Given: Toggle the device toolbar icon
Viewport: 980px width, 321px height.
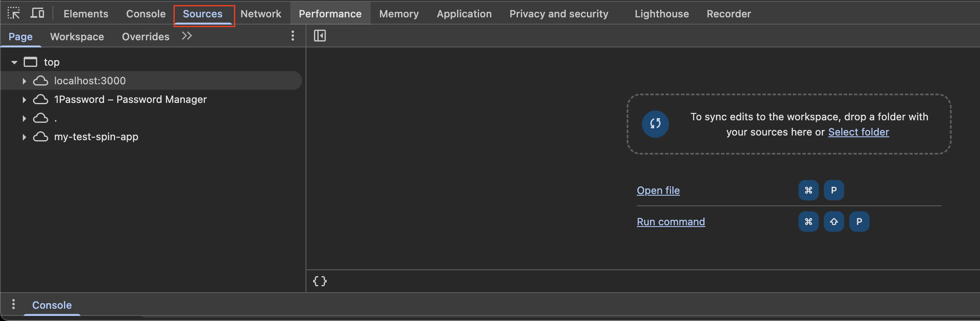Looking at the screenshot, I should pos(37,14).
